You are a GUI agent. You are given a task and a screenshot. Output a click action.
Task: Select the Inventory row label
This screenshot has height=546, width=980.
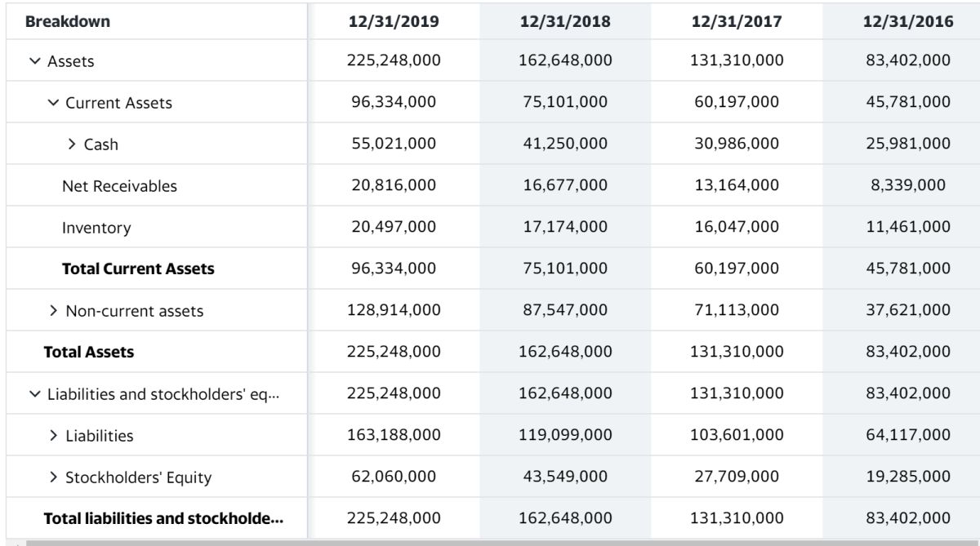(96, 228)
